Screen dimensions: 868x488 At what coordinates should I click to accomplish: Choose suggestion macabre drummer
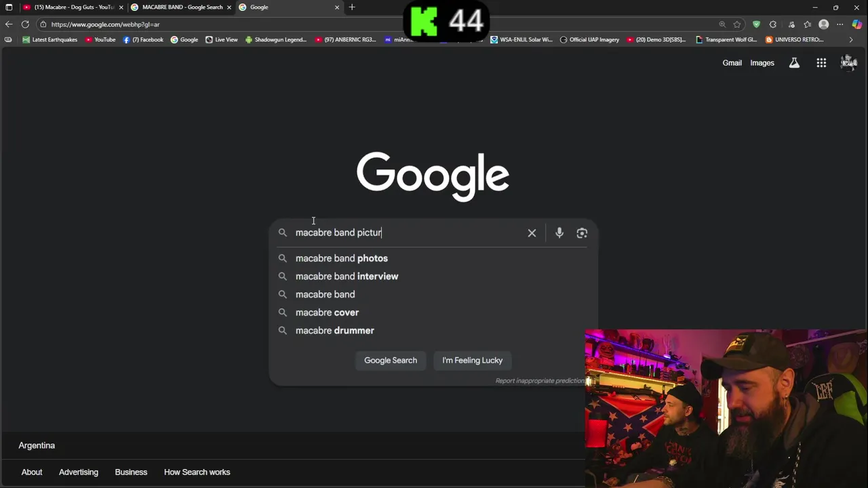click(433, 331)
